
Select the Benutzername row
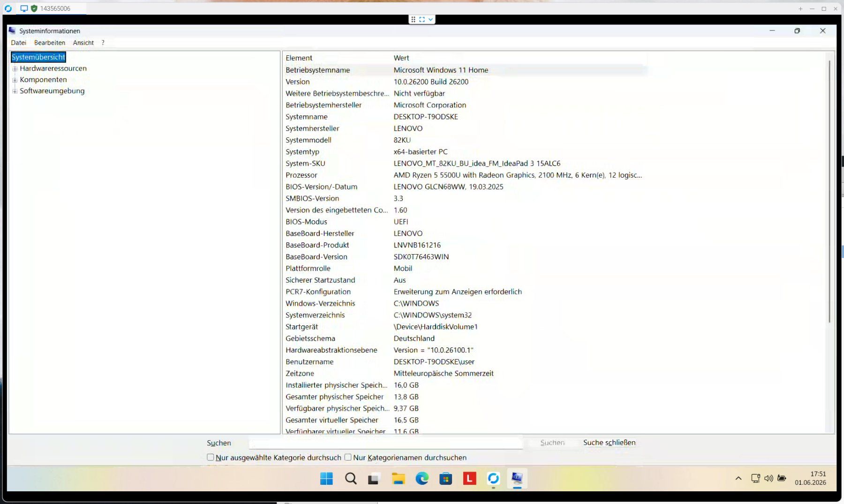pyautogui.click(x=465, y=362)
